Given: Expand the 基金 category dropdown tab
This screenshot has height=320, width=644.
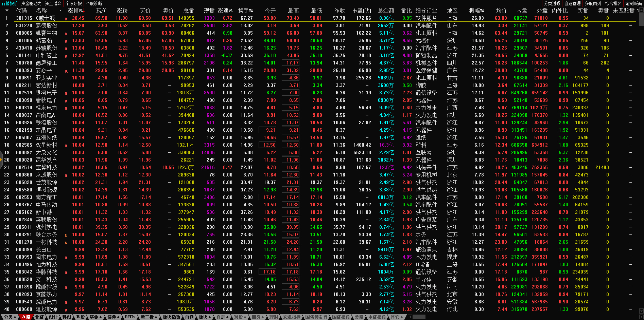Looking at the screenshot, I should tap(95, 317).
